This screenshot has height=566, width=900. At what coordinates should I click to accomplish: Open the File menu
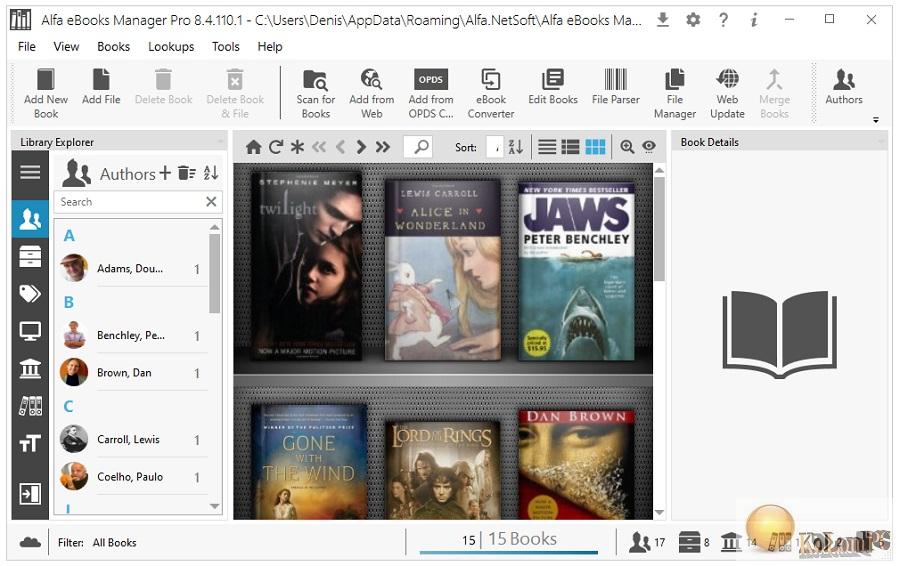tap(26, 46)
